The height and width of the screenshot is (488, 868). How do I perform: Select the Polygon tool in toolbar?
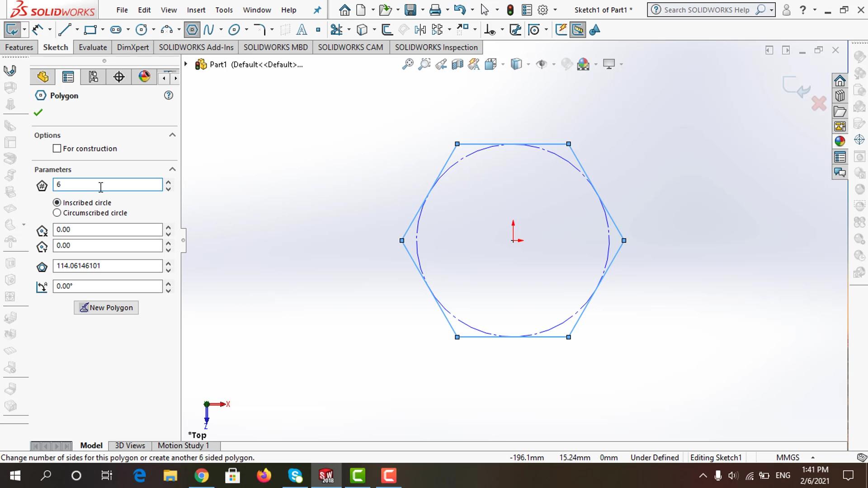coord(192,30)
